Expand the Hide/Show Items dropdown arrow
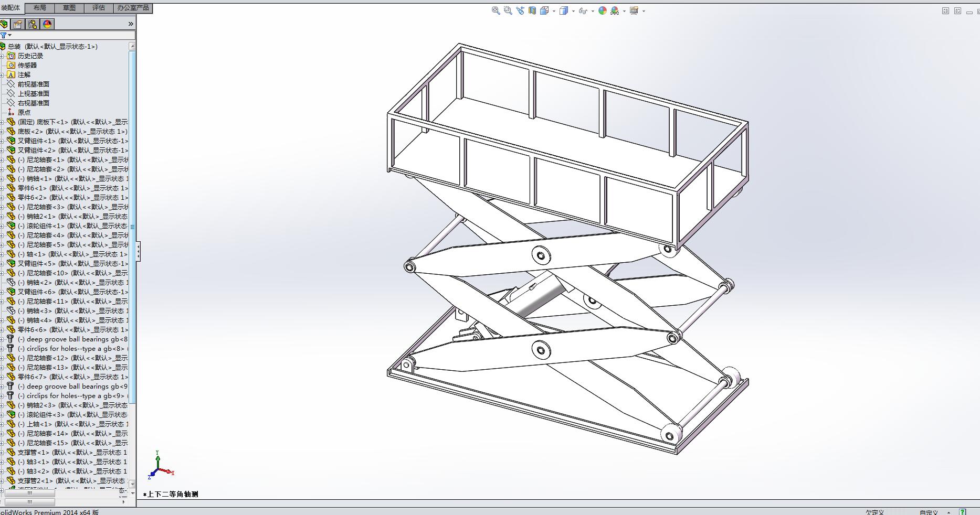This screenshot has height=515, width=980. point(593,11)
